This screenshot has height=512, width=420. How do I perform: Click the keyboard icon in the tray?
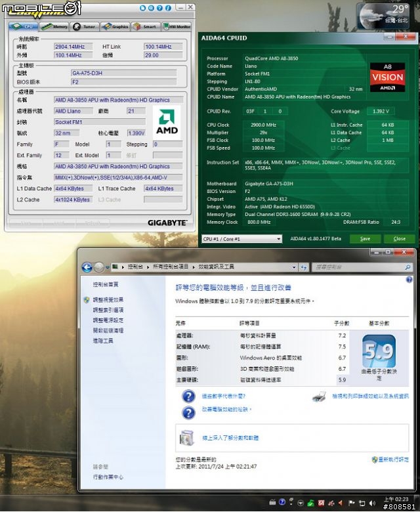pos(272,502)
